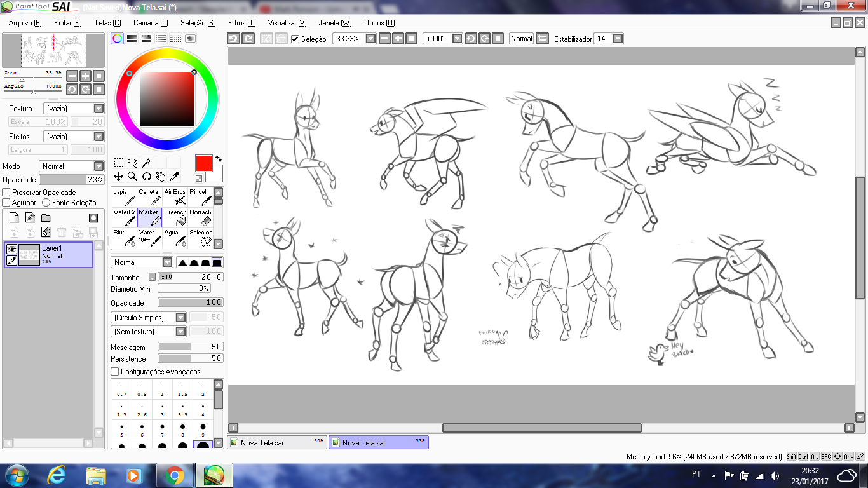Choose the magic wand tool

(147, 163)
